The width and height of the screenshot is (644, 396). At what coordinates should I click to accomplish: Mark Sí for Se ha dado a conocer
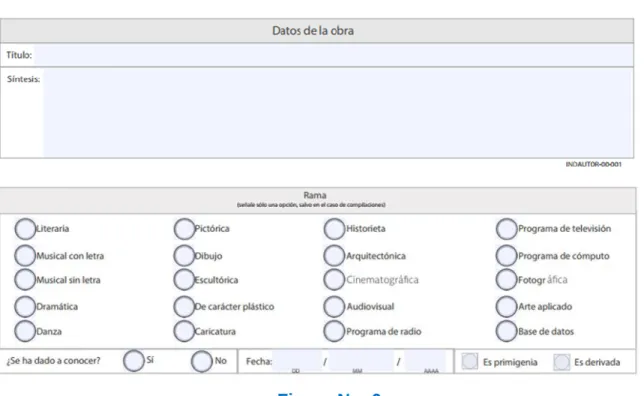click(x=134, y=361)
